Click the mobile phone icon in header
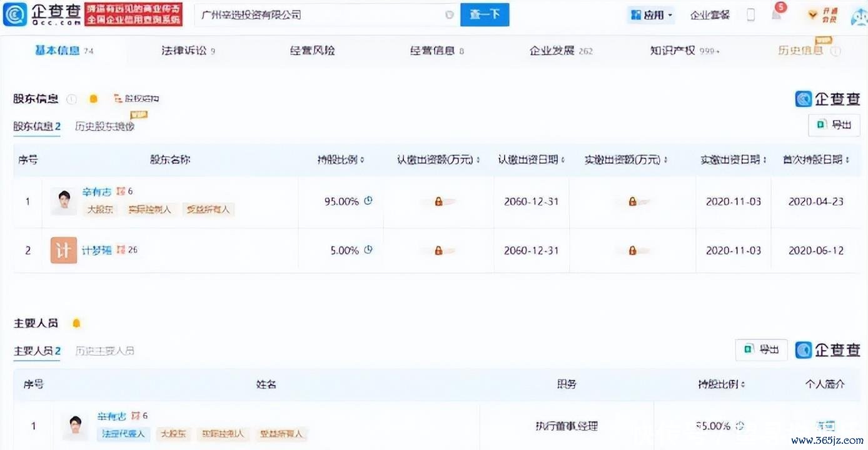The width and height of the screenshot is (868, 450). (x=750, y=14)
